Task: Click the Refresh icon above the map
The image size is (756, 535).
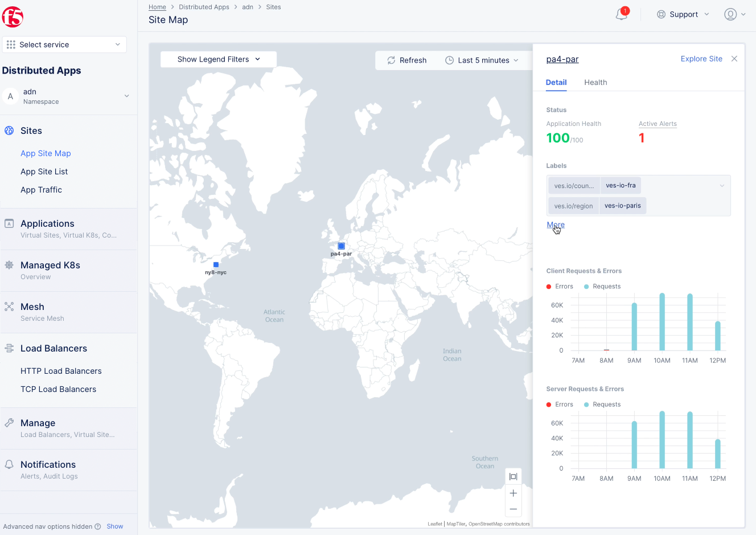Action: [x=391, y=60]
